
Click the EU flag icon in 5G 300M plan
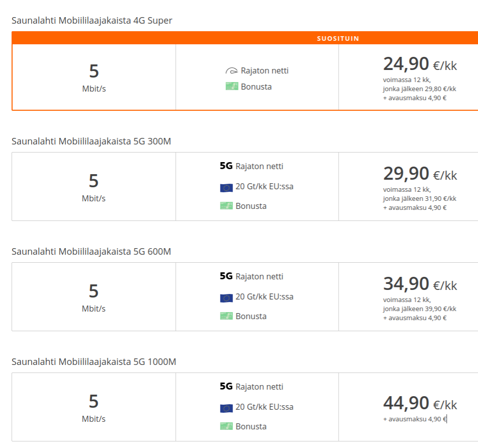click(x=226, y=188)
